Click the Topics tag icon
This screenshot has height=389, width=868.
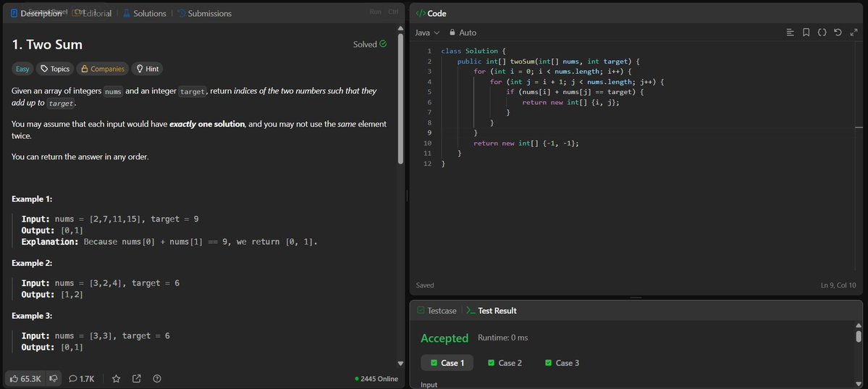coord(44,69)
